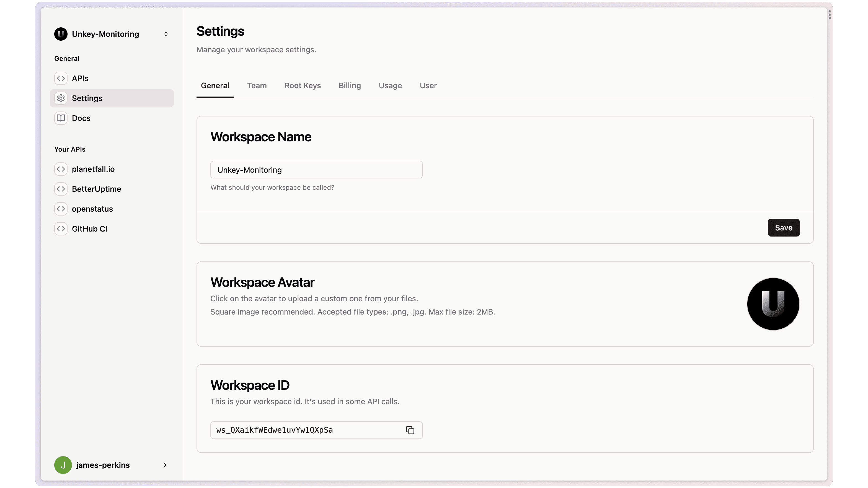
Task: Open the Usage settings tab
Action: pyautogui.click(x=390, y=85)
